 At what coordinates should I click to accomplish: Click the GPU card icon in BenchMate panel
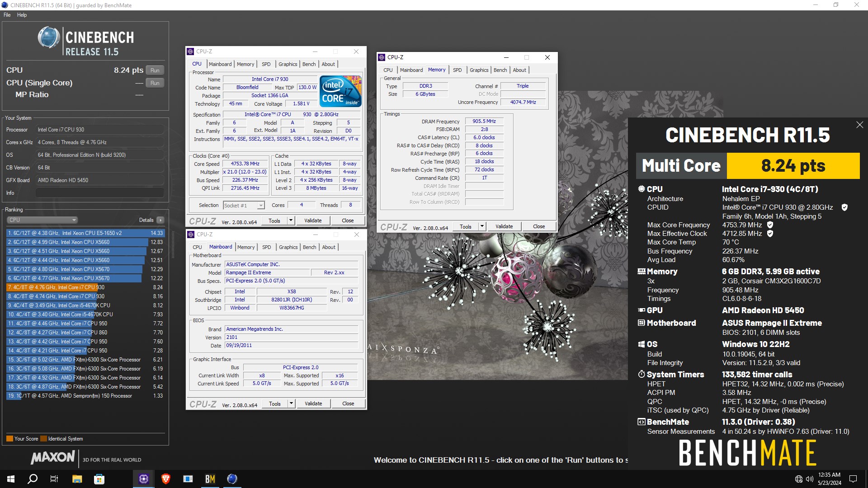(x=641, y=310)
